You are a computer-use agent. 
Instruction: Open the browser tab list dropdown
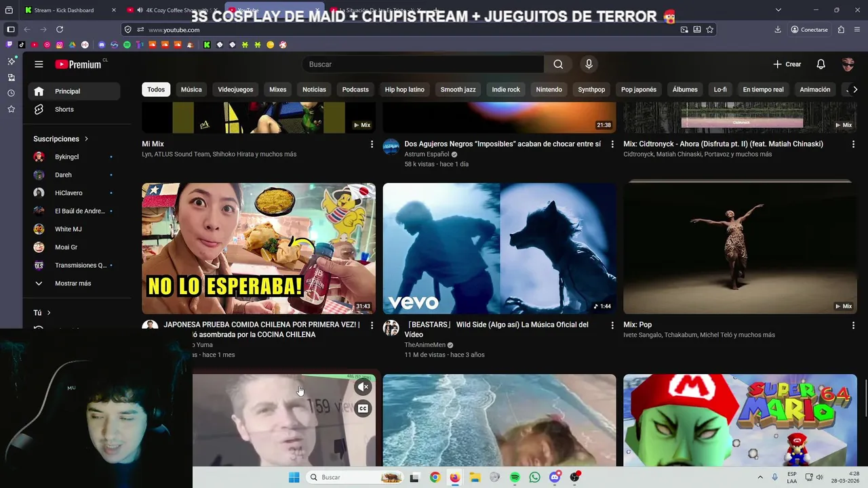(778, 10)
